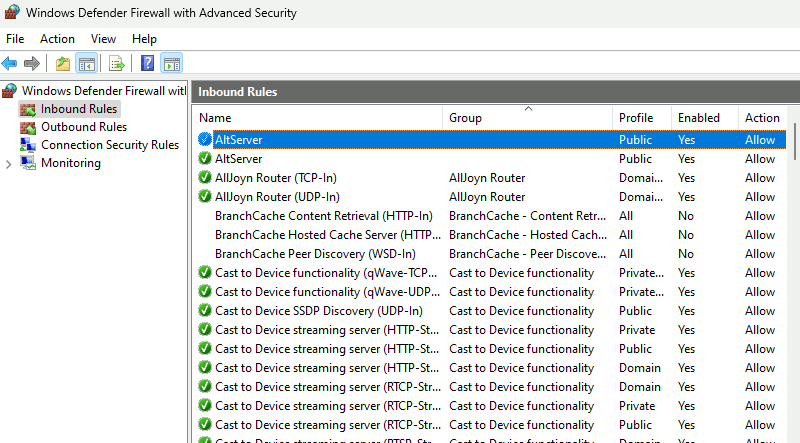Click Group cell 'BranchCache - Peer Discove...'
This screenshot has width=800, height=443.
pyautogui.click(x=528, y=254)
